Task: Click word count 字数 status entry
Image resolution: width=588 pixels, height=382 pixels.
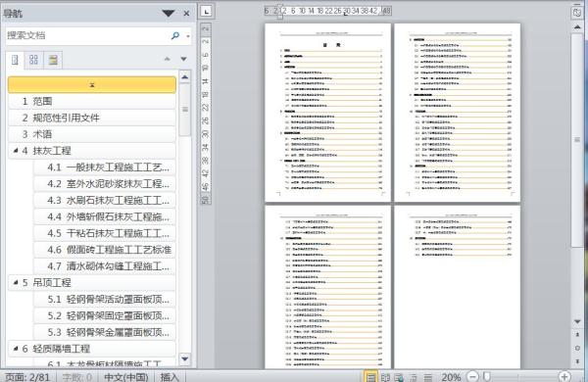Action: coord(77,377)
